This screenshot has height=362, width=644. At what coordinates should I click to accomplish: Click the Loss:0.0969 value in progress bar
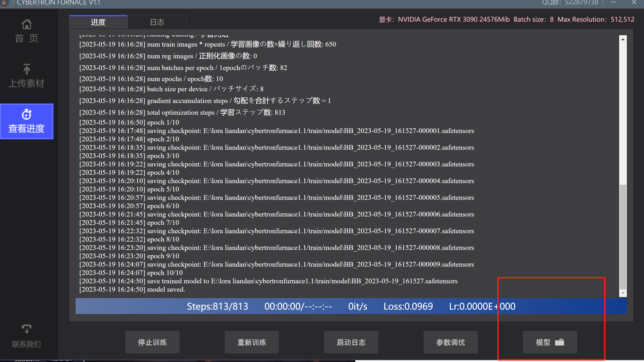point(408,306)
